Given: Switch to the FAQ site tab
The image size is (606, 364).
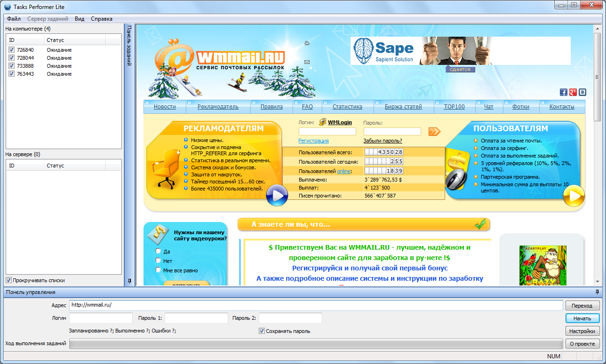Looking at the screenshot, I should [307, 107].
